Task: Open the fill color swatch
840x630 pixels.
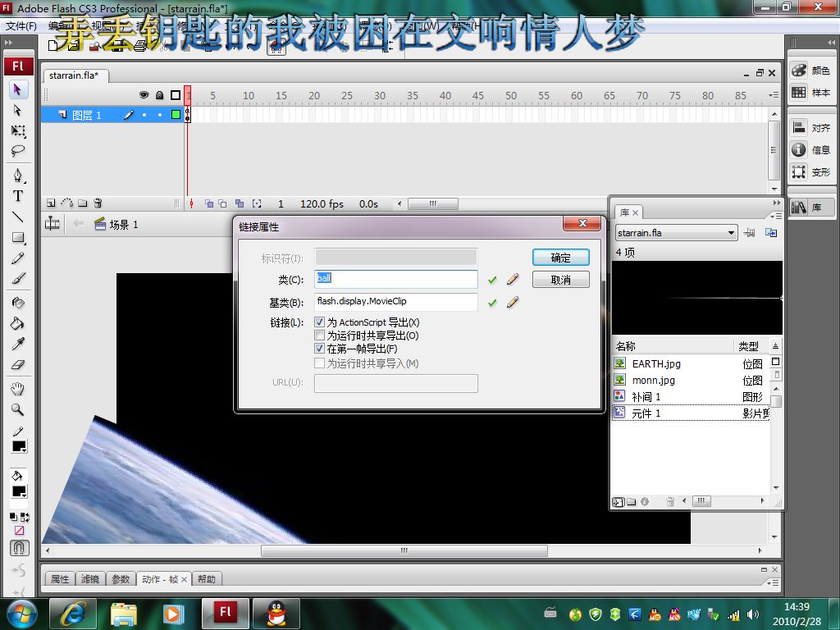Action: click(20, 491)
